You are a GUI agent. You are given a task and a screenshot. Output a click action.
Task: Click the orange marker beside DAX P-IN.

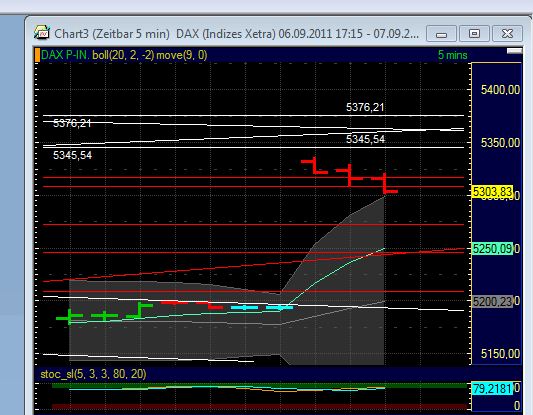click(37, 55)
